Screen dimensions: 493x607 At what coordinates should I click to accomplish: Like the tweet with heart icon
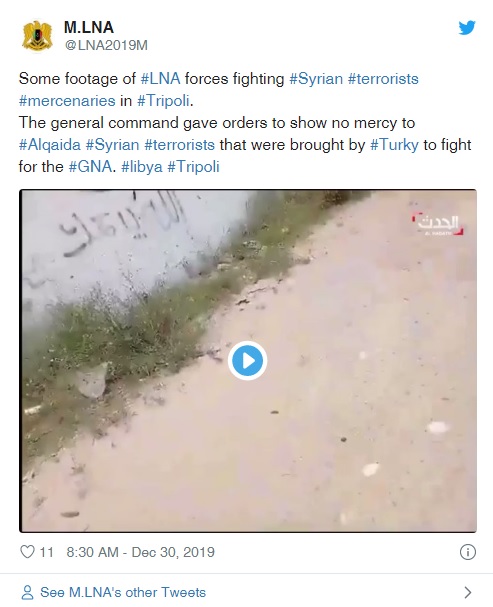tap(27, 552)
